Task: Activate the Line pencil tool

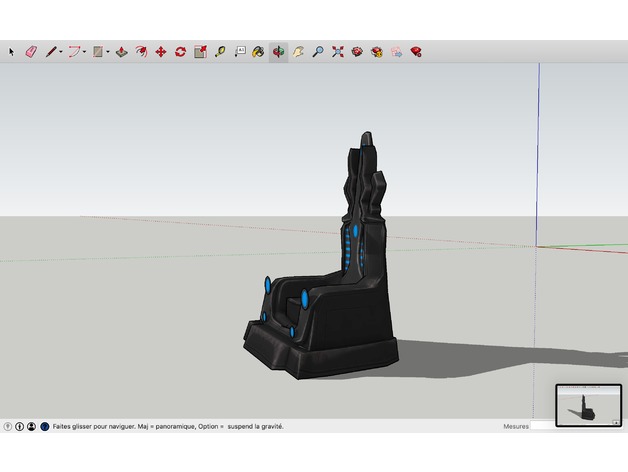Action: coord(49,51)
